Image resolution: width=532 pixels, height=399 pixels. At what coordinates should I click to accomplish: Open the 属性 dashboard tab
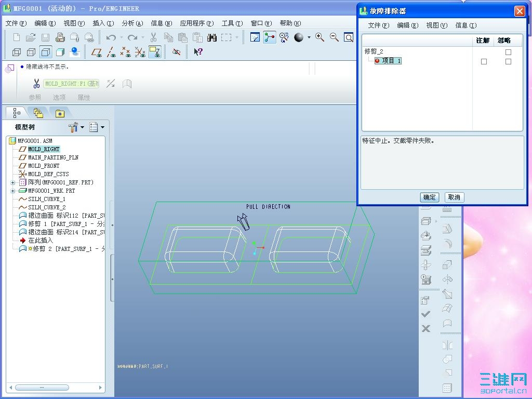tap(84, 98)
